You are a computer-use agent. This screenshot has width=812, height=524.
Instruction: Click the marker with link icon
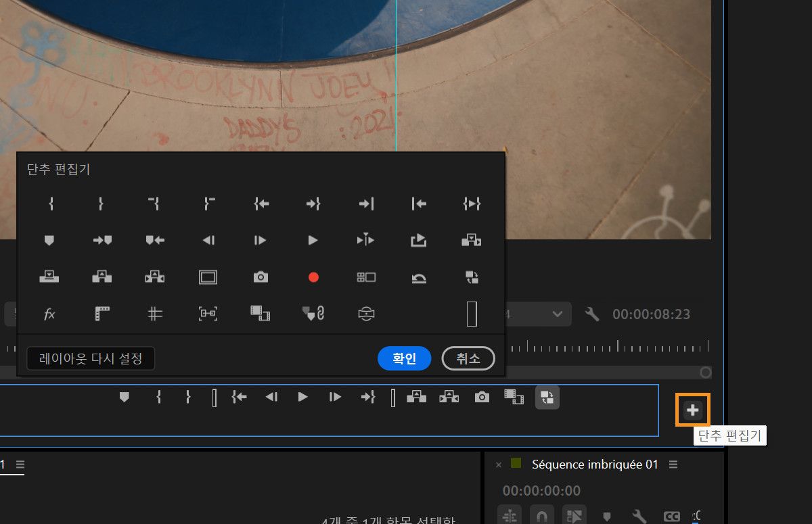click(313, 314)
